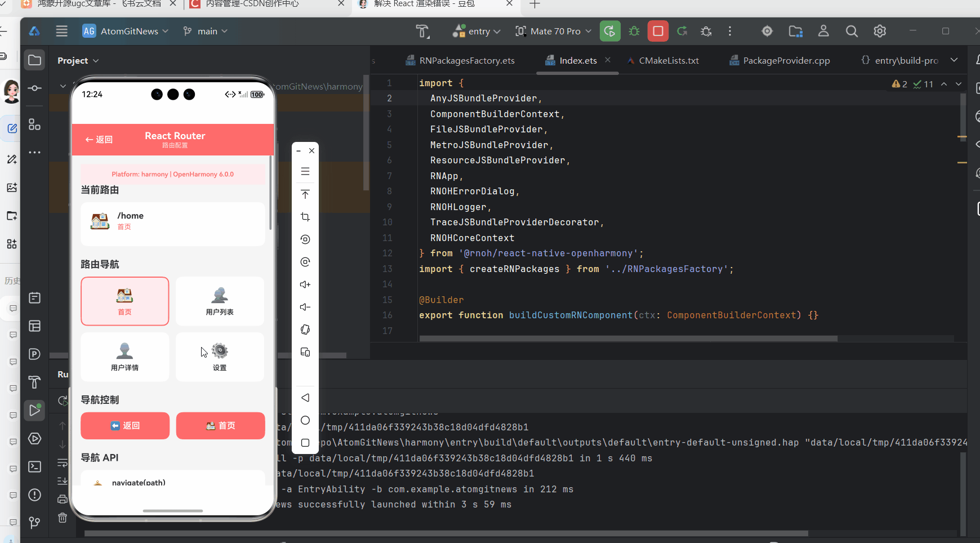Stop the running app with red square
The height and width of the screenshot is (543, 980).
tap(658, 31)
